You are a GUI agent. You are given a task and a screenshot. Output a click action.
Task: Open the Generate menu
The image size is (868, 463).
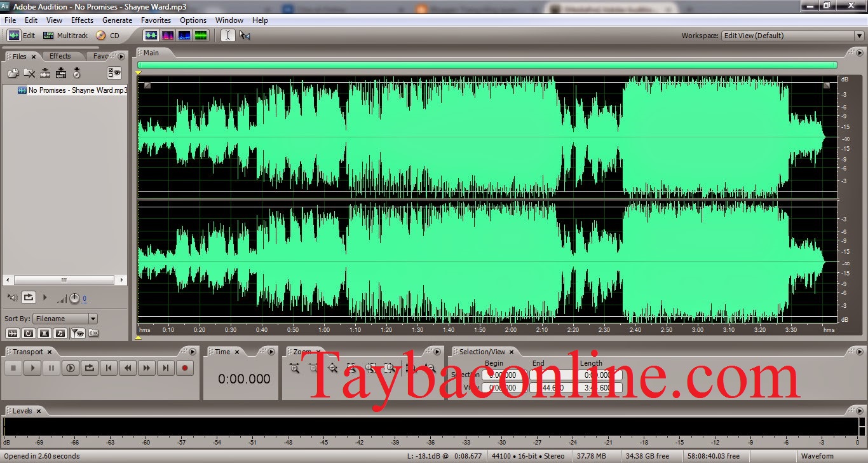(118, 20)
